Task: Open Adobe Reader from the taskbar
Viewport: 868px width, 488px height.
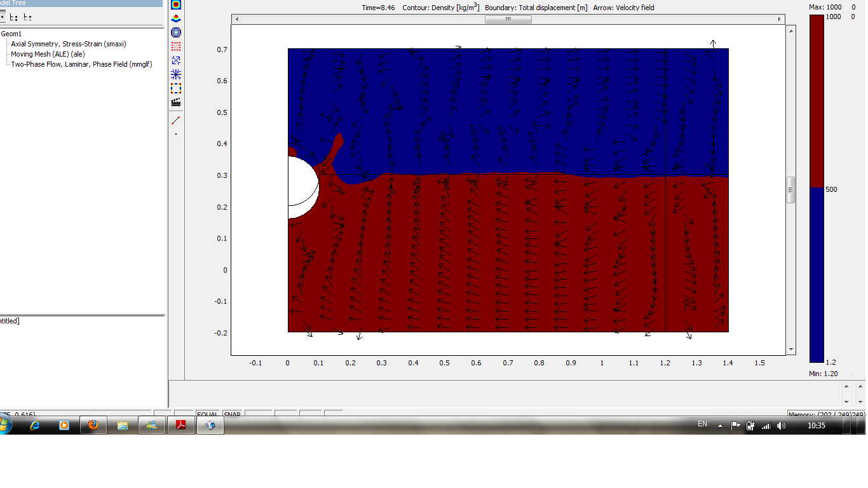Action: point(180,426)
